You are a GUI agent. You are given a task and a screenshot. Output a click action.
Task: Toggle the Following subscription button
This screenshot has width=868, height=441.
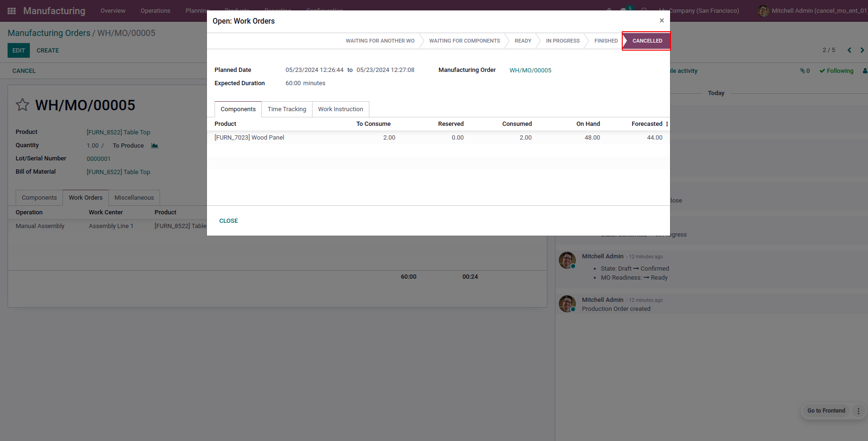[x=836, y=71]
